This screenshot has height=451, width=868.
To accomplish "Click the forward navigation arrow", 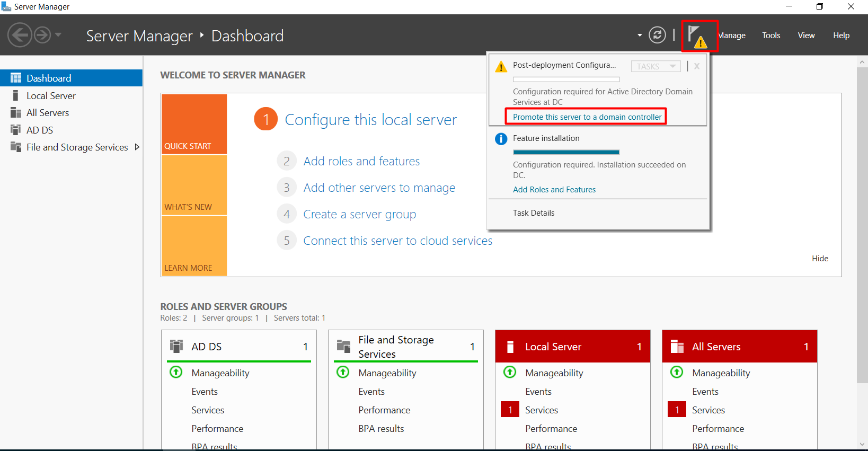I will 42,36.
